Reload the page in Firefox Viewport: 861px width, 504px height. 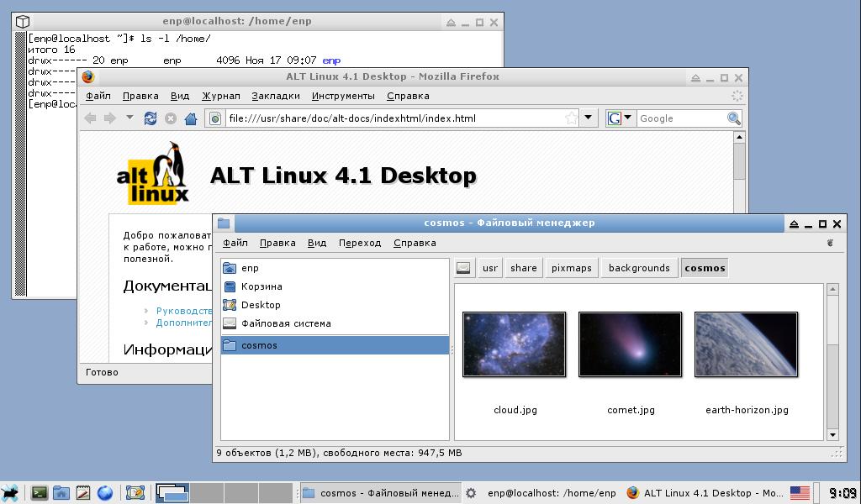[150, 118]
